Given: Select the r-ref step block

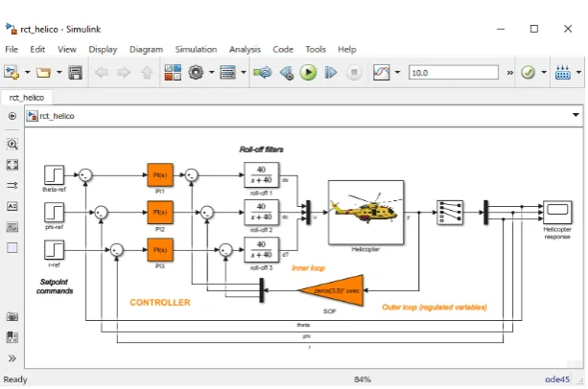Looking at the screenshot, I should pos(55,250).
